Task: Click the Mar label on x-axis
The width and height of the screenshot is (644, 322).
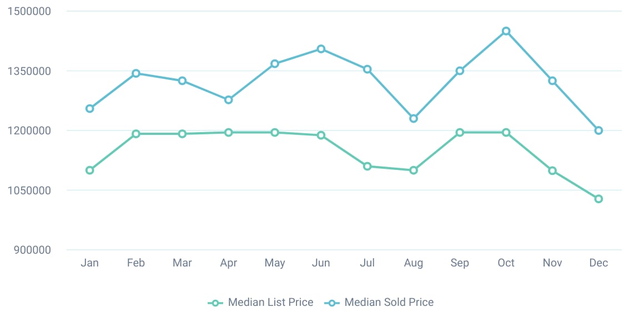Action: [x=182, y=263]
